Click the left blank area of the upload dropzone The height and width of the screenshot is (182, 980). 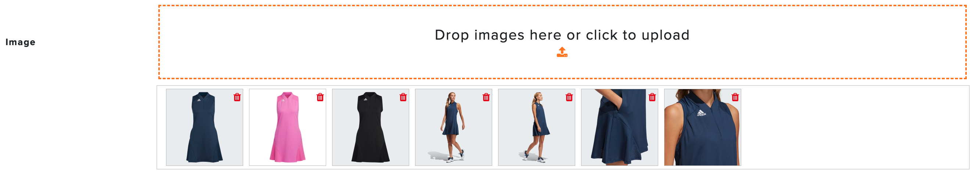pyautogui.click(x=289, y=42)
